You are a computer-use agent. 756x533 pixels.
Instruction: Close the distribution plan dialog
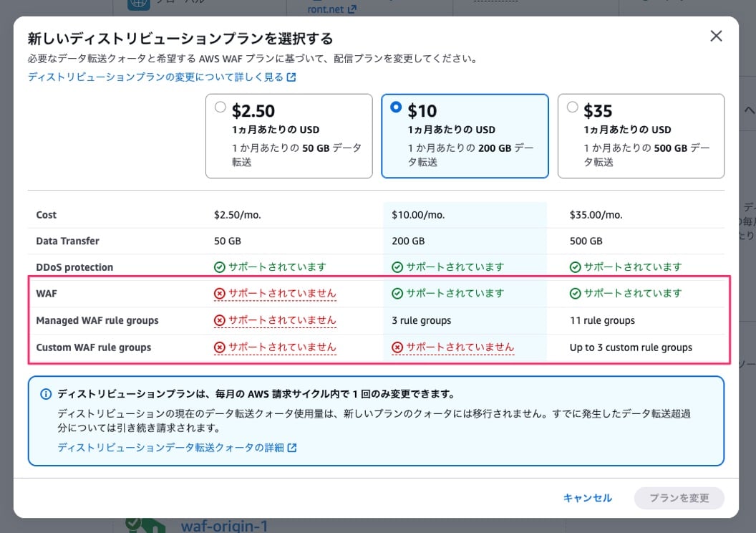coord(716,36)
